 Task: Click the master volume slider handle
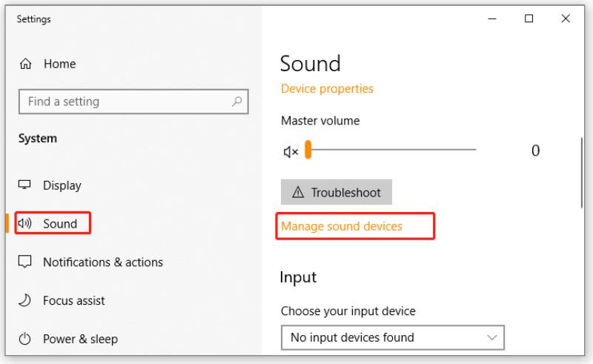(308, 150)
